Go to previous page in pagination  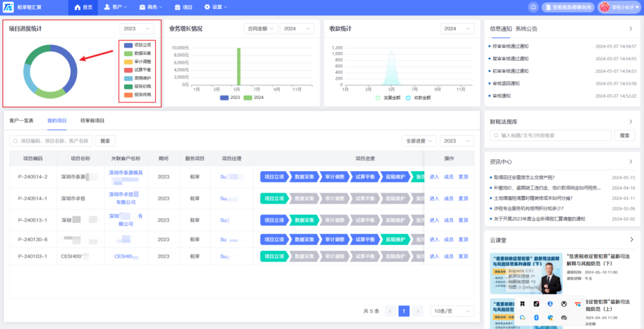(x=390, y=311)
